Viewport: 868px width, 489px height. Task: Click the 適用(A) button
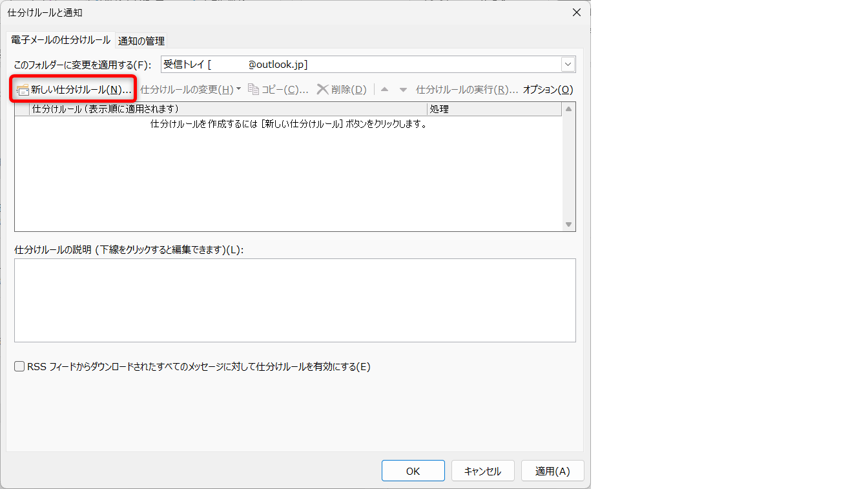(552, 471)
